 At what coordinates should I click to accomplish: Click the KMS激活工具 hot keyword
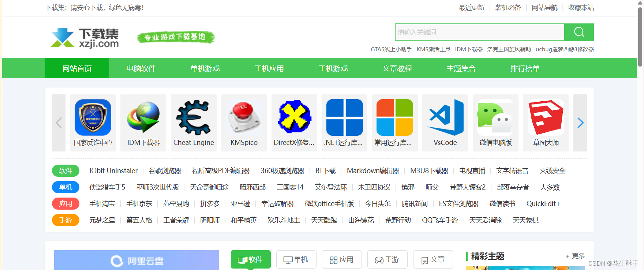click(x=433, y=49)
